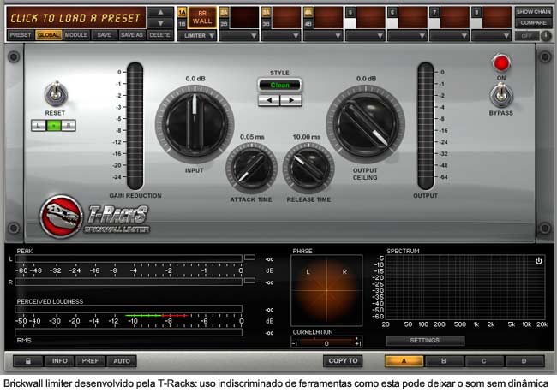Click the BR WALL module slot
This screenshot has height=392, width=557.
pos(202,17)
